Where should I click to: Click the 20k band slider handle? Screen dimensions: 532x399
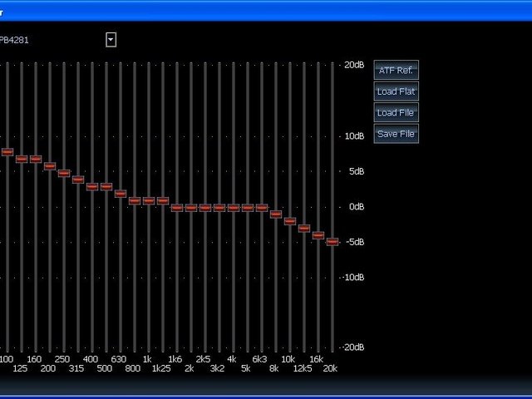click(x=332, y=242)
